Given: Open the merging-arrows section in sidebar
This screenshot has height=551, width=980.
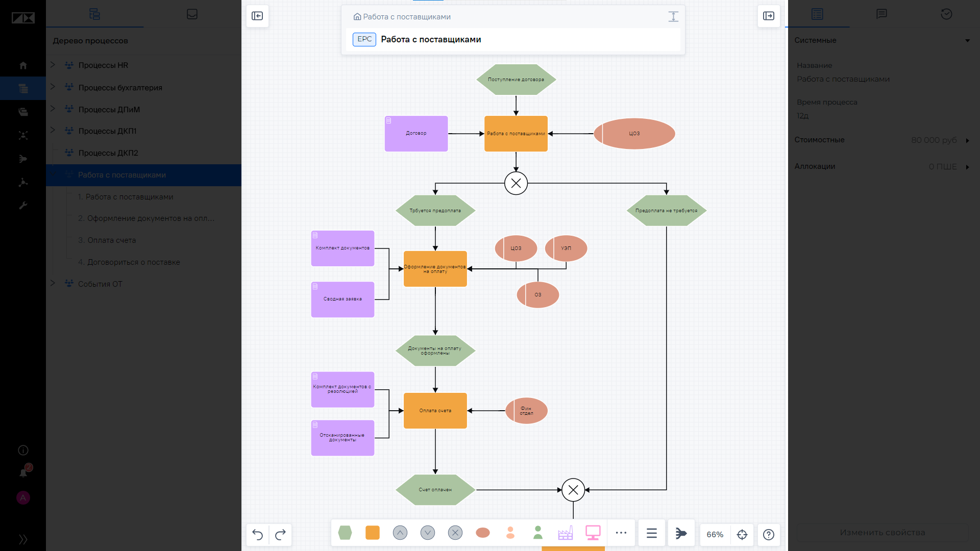Looking at the screenshot, I should (x=23, y=159).
